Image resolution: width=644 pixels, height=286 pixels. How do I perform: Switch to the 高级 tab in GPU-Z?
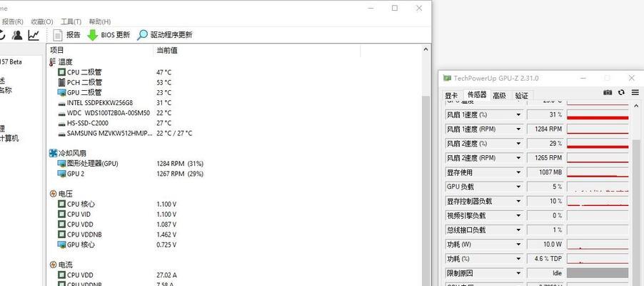coord(500,96)
